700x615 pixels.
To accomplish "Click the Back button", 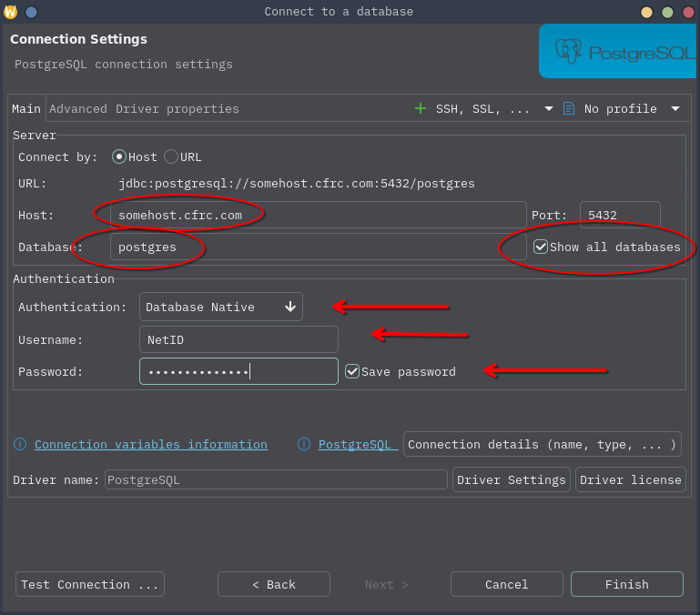I will coord(274,584).
